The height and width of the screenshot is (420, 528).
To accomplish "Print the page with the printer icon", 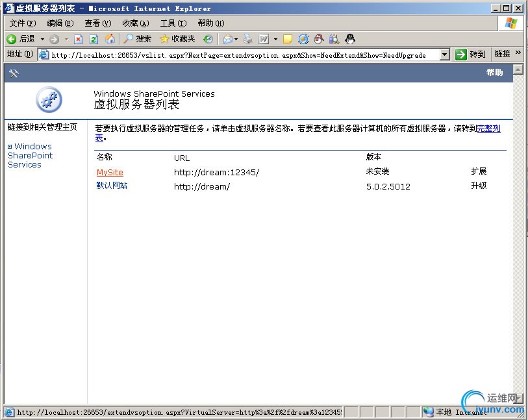I will pyautogui.click(x=248, y=39).
